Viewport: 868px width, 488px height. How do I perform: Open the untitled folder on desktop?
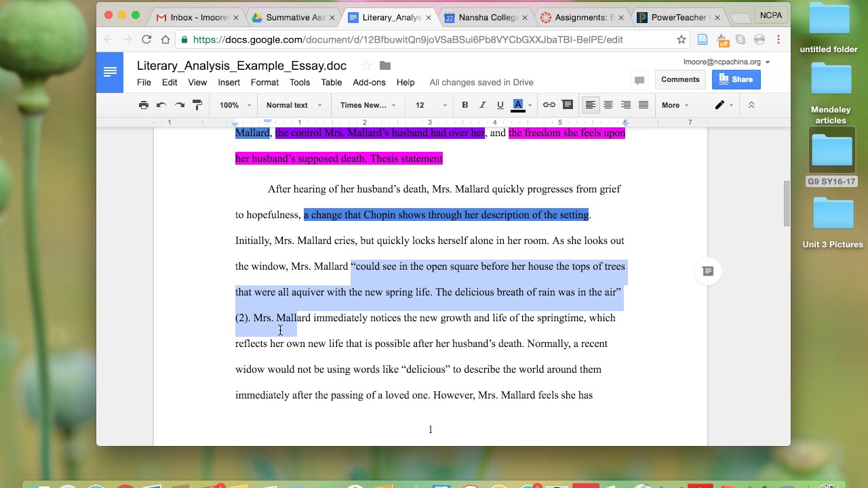click(x=829, y=28)
